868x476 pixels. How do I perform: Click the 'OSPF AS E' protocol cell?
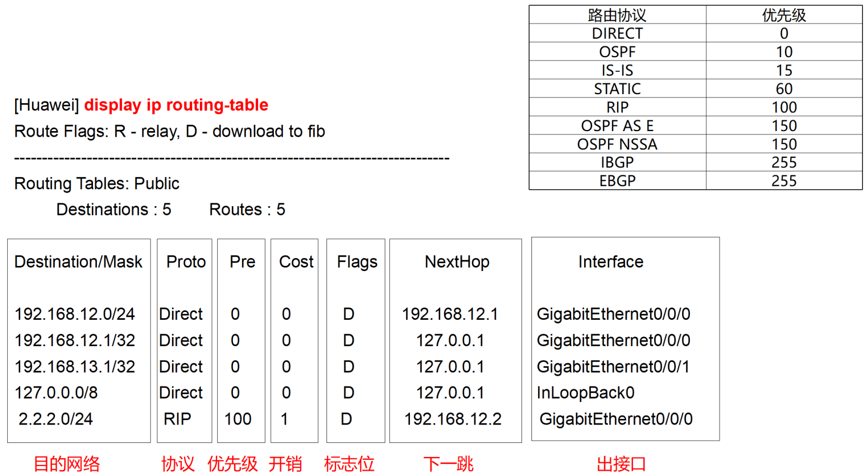[617, 126]
